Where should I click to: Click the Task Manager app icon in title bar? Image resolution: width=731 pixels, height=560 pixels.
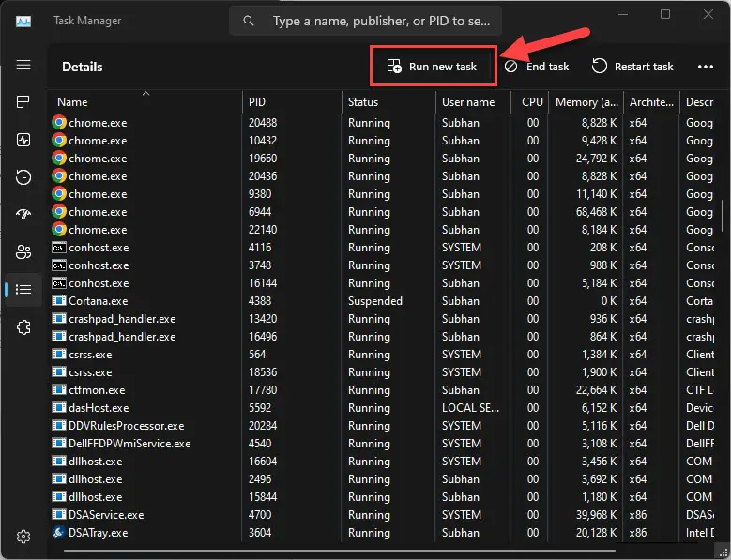23,21
